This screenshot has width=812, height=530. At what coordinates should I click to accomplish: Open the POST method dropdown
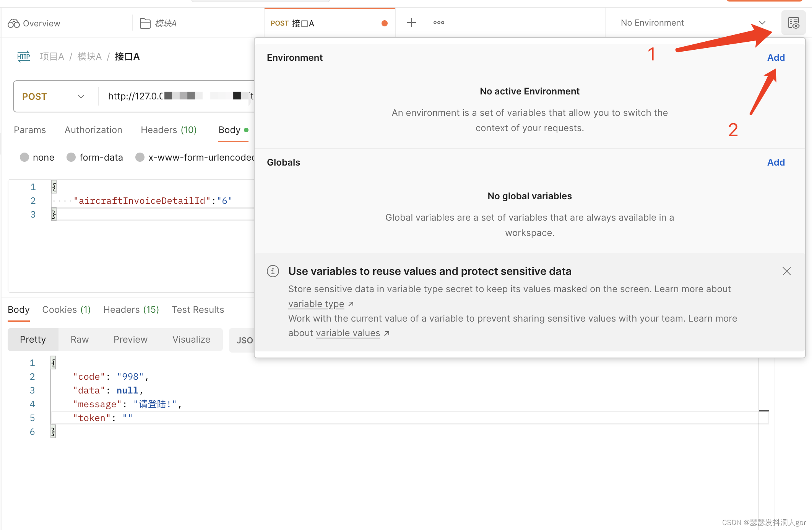54,96
